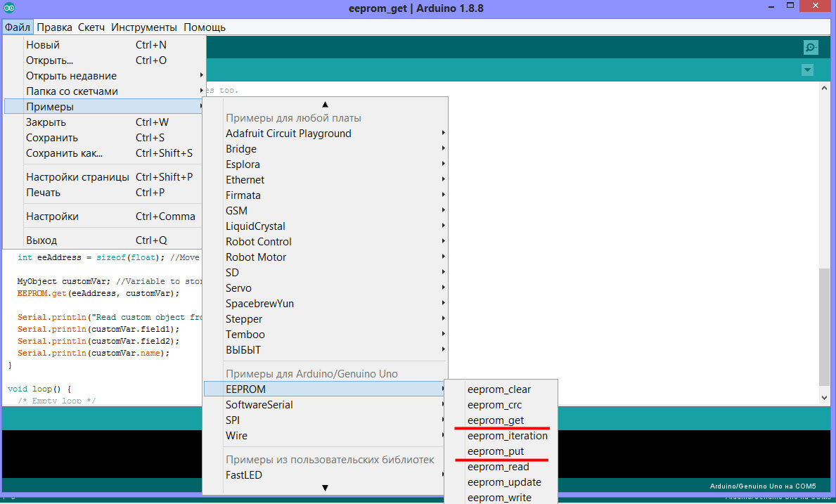Open the Правка menu
This screenshot has width=836, height=504.
[54, 27]
